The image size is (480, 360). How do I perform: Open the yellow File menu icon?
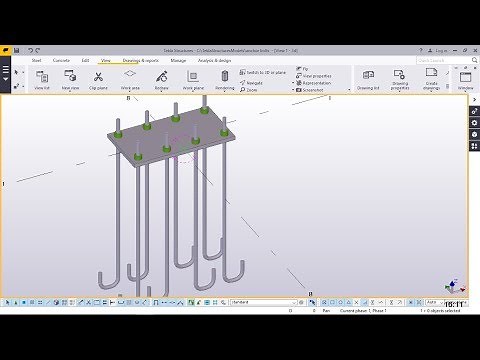coord(5,50)
